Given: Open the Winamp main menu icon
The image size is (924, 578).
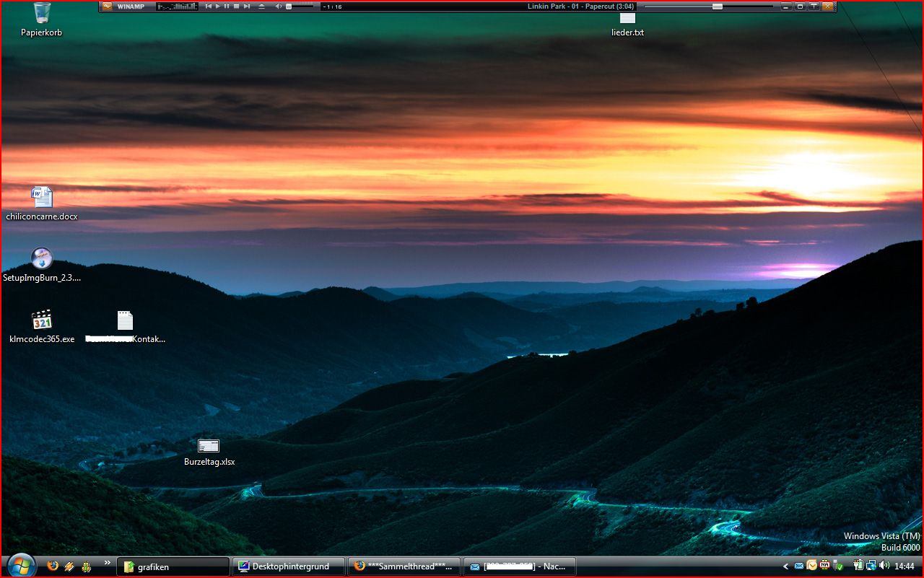Looking at the screenshot, I should pos(107,6).
